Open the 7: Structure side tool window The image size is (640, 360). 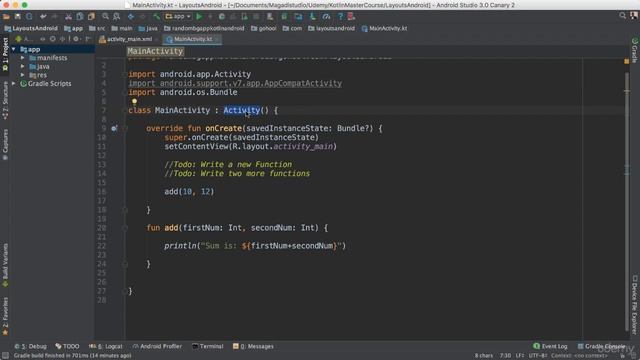[5, 100]
